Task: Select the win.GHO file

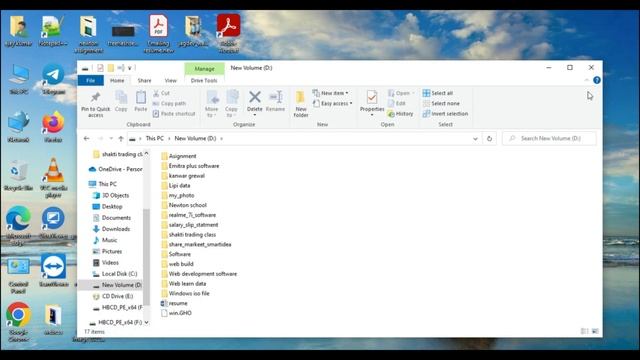Action: 176,313
